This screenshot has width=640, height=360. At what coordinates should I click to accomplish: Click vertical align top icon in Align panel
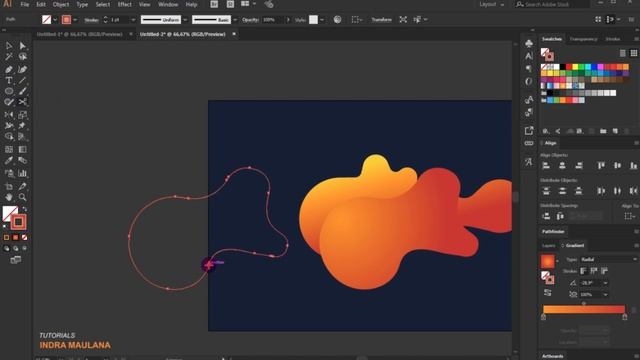click(x=601, y=166)
